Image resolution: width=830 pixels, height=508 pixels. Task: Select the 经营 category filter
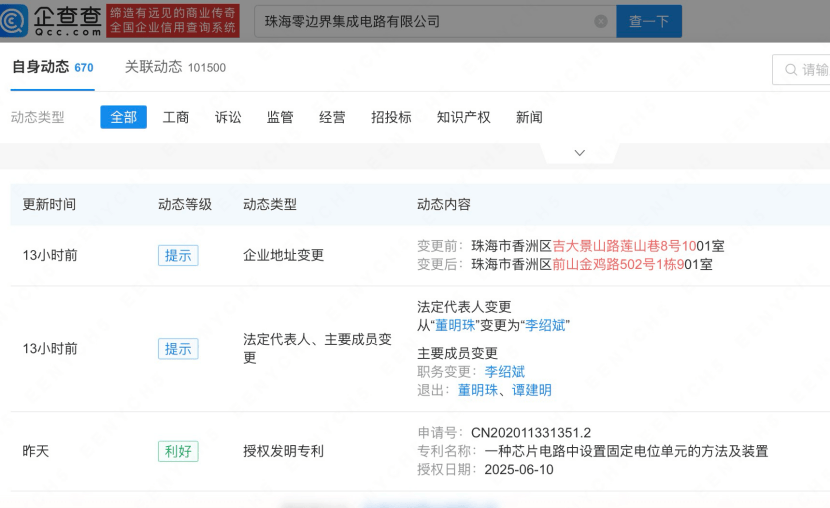point(332,117)
